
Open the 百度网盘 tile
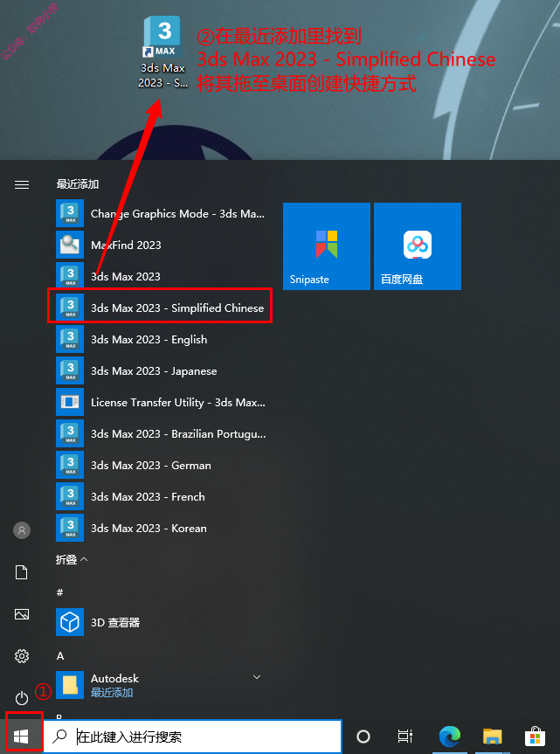coord(418,246)
